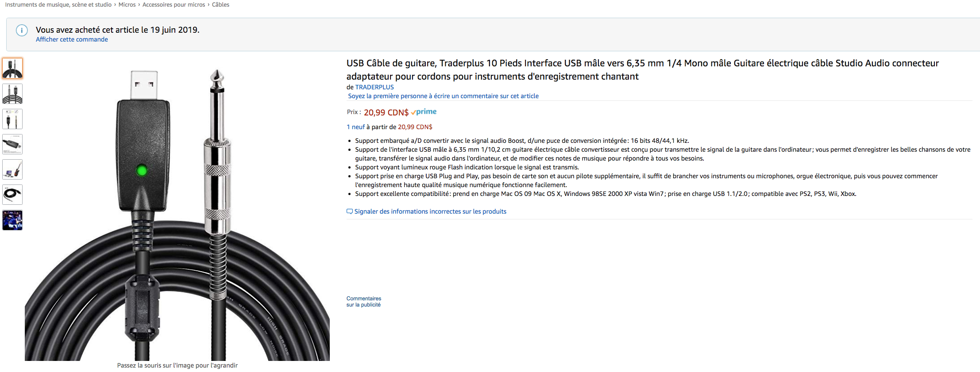Click the blue info icon in purchase notice
980x372 pixels.
(22, 31)
